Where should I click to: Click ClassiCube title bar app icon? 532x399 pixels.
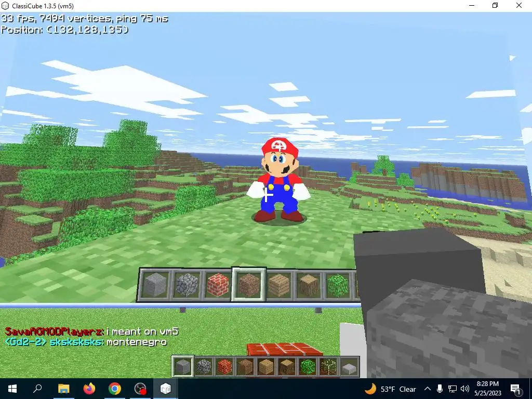click(5, 6)
